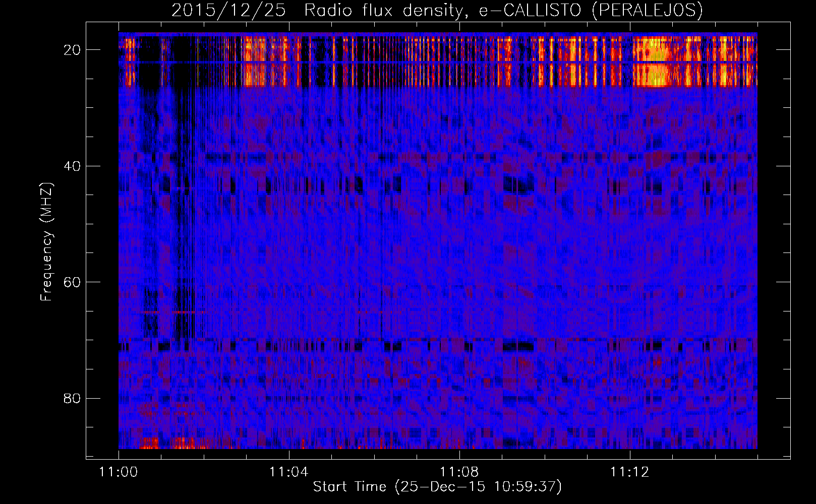Click the Start Time axis label
Image resolution: width=816 pixels, height=504 pixels.
point(437,487)
